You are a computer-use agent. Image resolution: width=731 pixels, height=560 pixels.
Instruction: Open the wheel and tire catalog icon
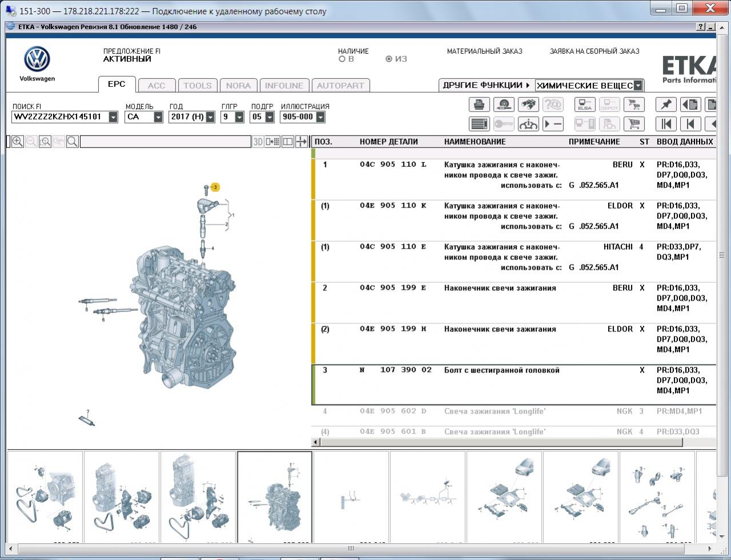pyautogui.click(x=504, y=105)
